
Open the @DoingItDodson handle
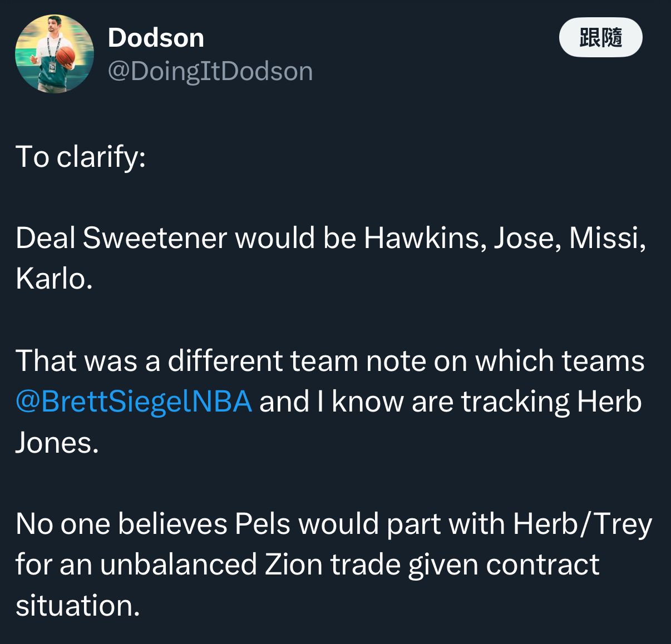210,71
